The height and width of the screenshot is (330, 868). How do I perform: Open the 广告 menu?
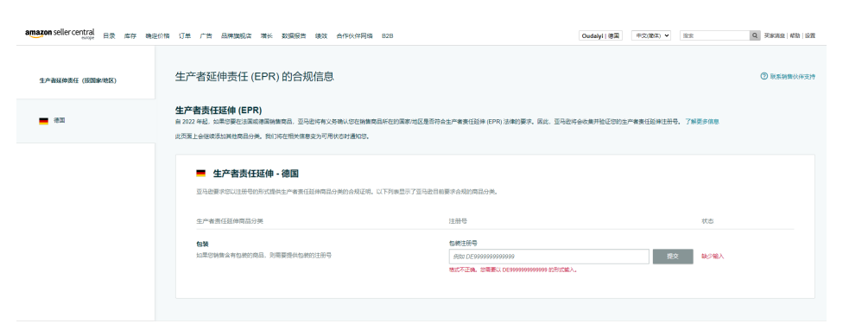[x=206, y=36]
